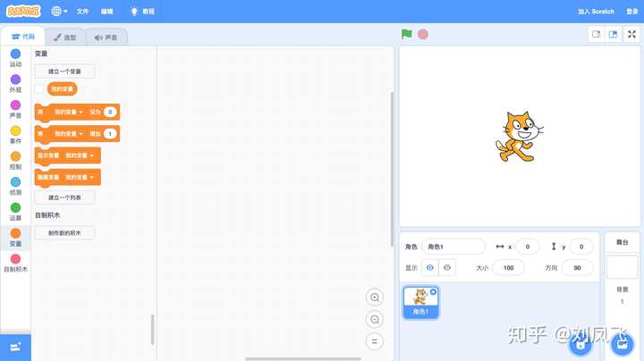This screenshot has height=361, width=644.
Task: Select the orange 变量 category circle
Action: pos(15,233)
